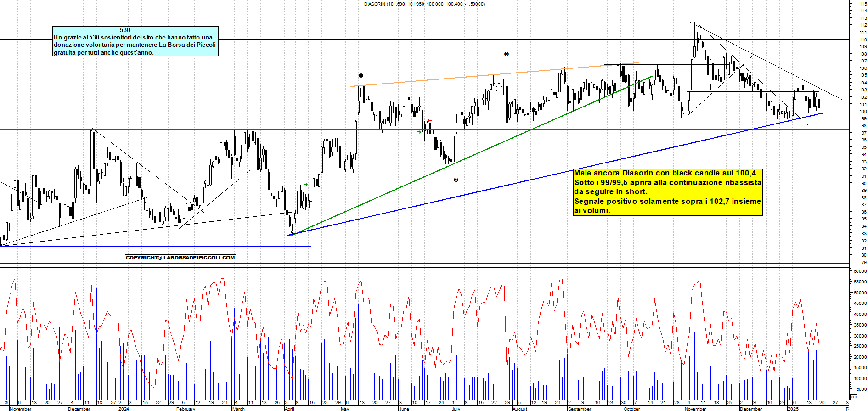Click the 'September' month label
The image size is (868, 411).
pos(580,409)
